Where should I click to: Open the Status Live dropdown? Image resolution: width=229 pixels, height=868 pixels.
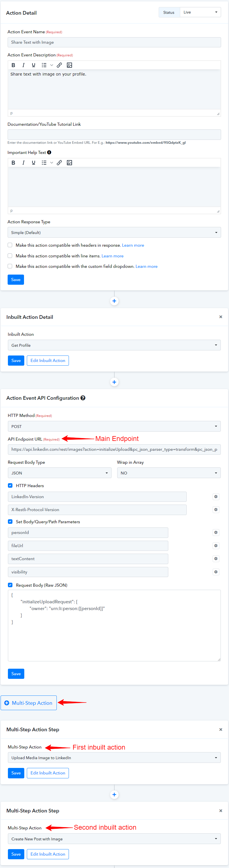200,12
